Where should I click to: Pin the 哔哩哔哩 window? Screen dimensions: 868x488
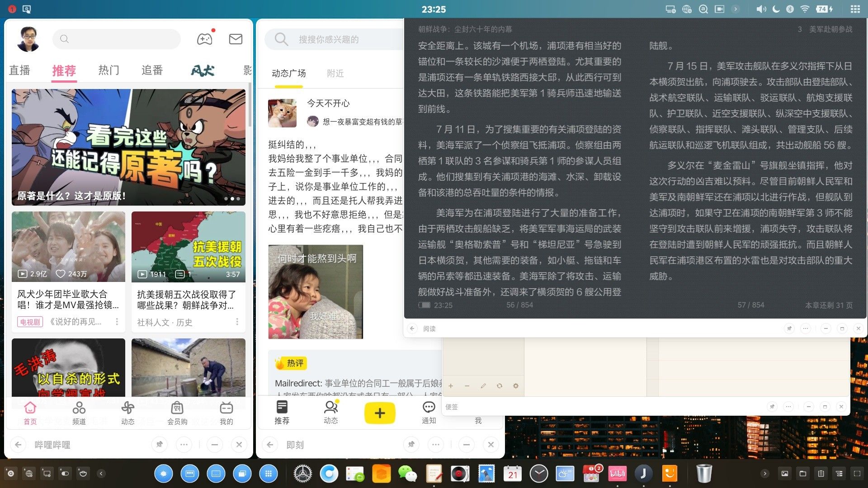pyautogui.click(x=159, y=445)
